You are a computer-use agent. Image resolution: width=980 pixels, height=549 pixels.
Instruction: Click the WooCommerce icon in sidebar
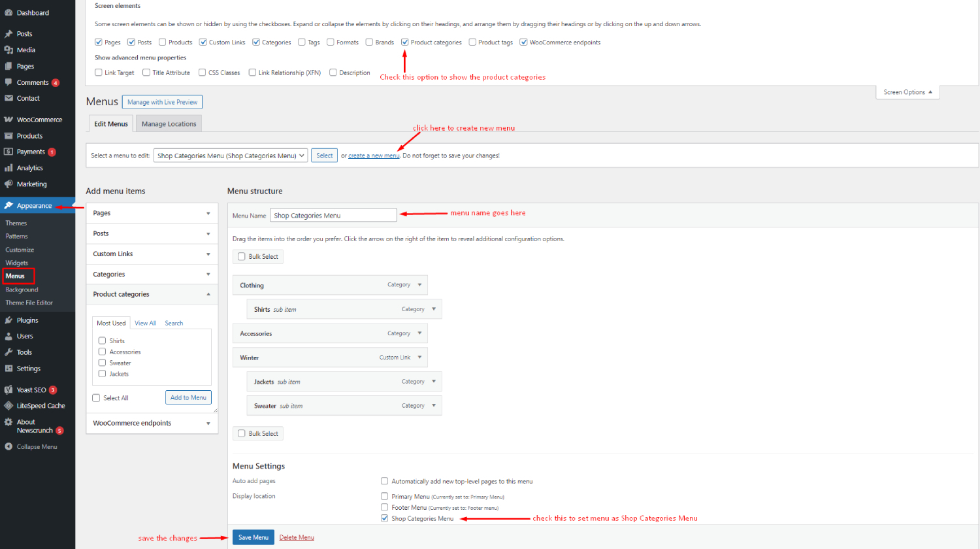(8, 120)
